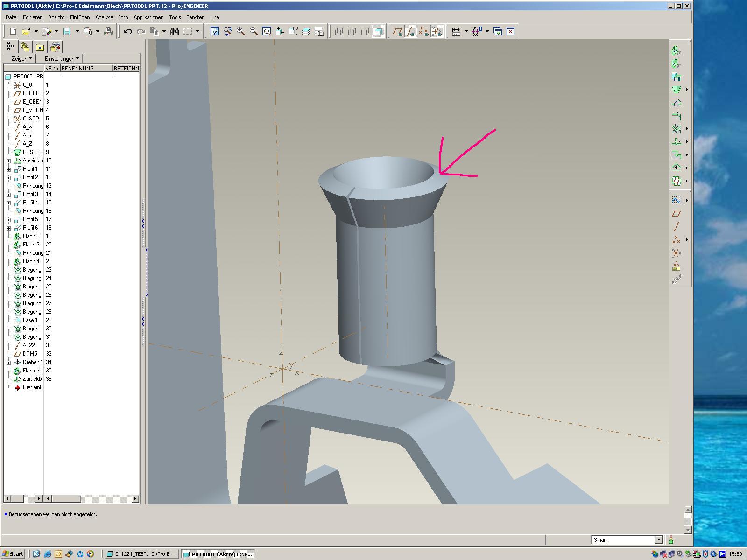Screen dimensions: 747x560
Task: Click message area scroll down arrow
Action: click(x=688, y=530)
